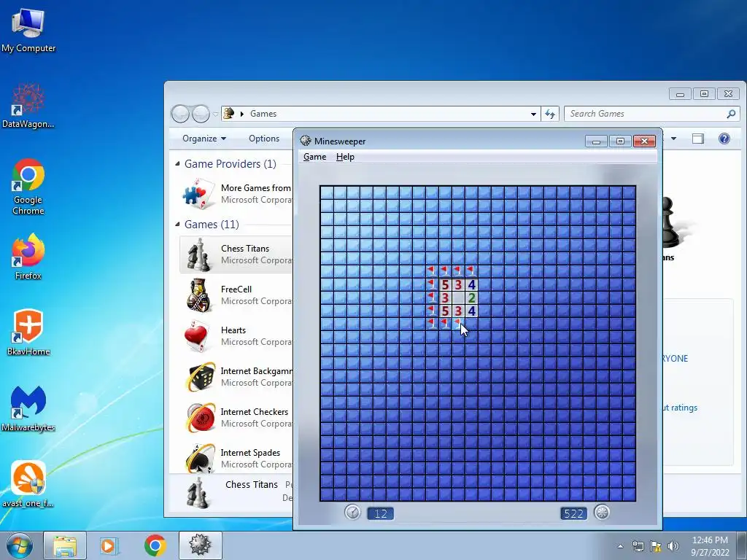The width and height of the screenshot is (747, 560).
Task: Select the Hearts game icon
Action: tap(197, 336)
